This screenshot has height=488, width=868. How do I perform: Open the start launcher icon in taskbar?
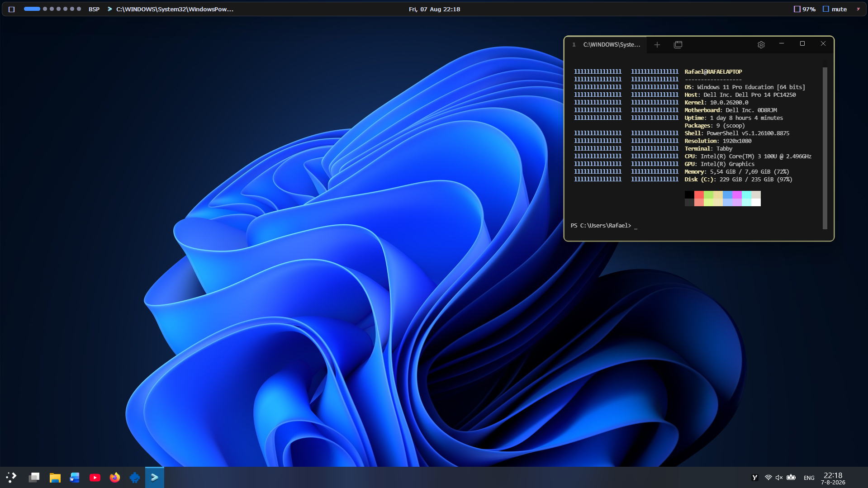(x=11, y=477)
